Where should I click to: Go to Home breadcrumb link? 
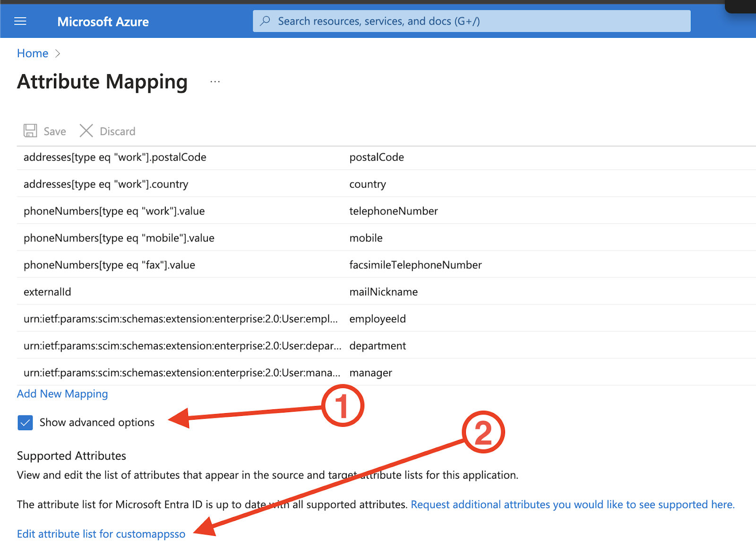(x=33, y=53)
